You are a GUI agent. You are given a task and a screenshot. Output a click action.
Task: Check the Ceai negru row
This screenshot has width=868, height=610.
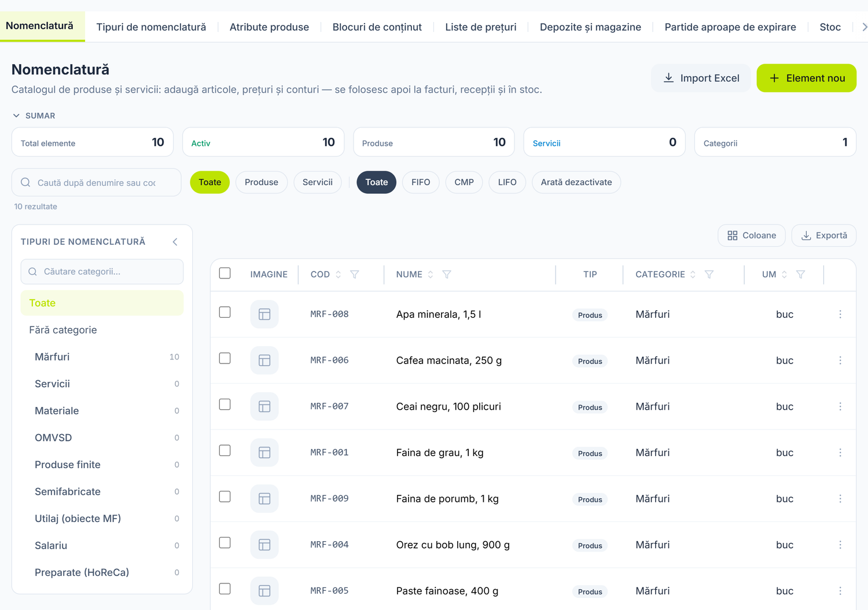click(x=225, y=405)
